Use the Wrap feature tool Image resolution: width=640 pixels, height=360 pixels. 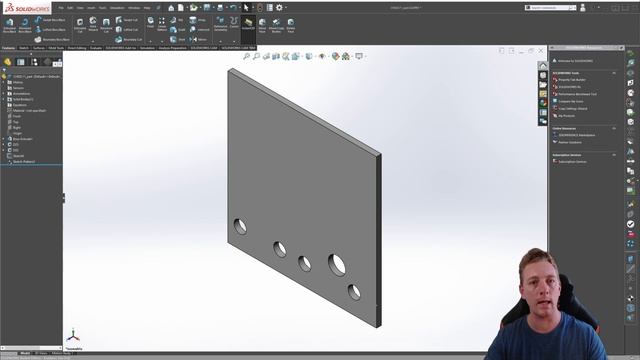click(x=198, y=20)
